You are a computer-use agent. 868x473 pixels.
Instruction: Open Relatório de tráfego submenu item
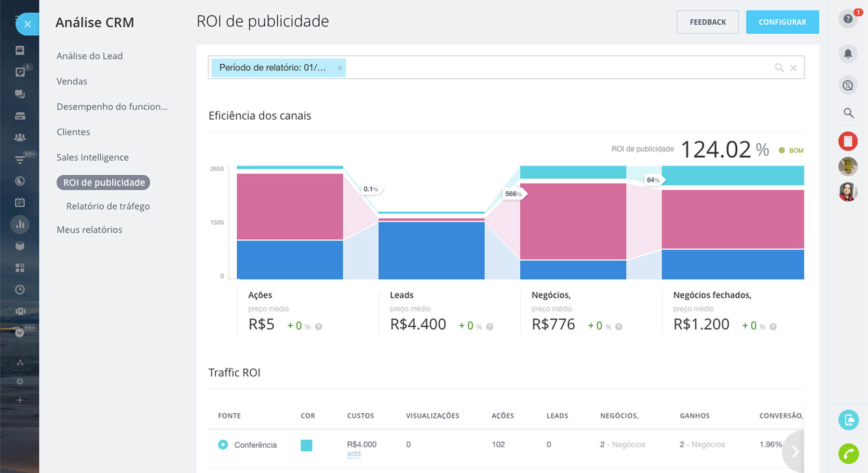pyautogui.click(x=108, y=206)
